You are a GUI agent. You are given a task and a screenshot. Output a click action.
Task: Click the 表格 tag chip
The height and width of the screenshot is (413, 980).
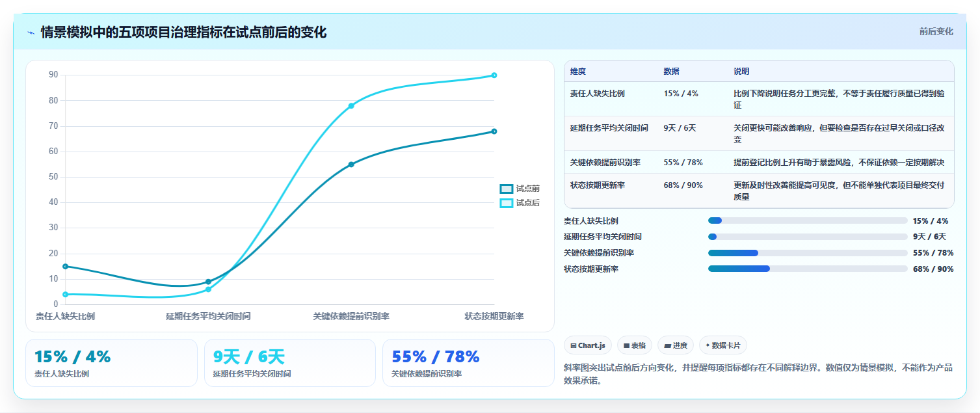coord(634,345)
